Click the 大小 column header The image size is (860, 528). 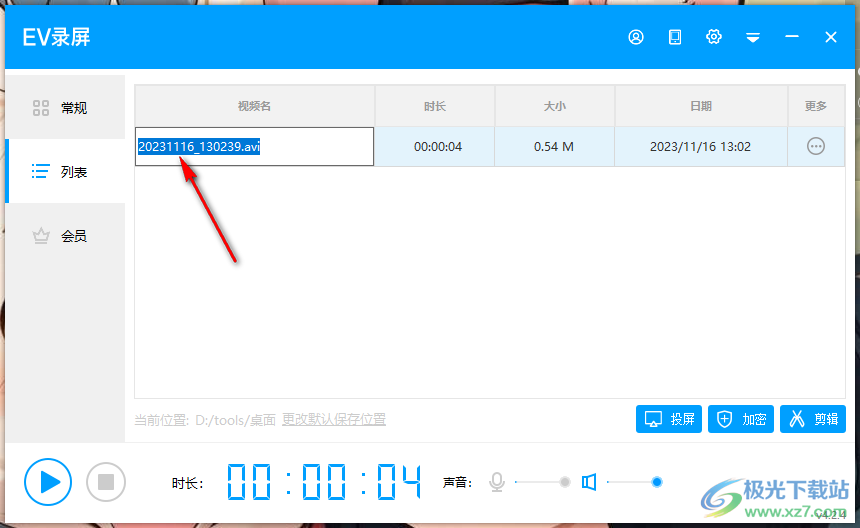[555, 106]
